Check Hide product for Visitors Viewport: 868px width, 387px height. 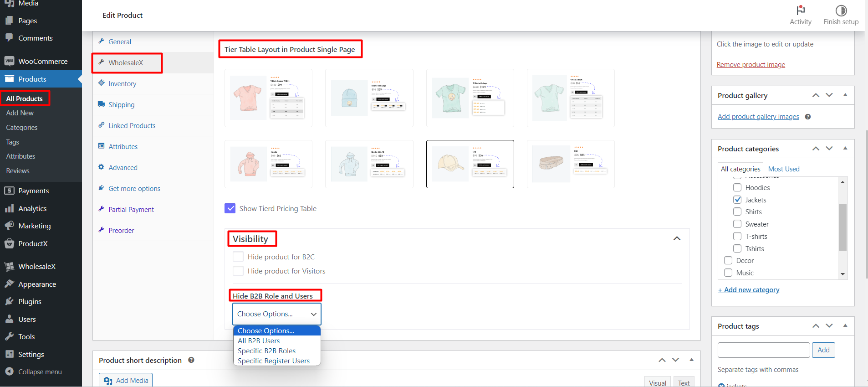pos(238,271)
